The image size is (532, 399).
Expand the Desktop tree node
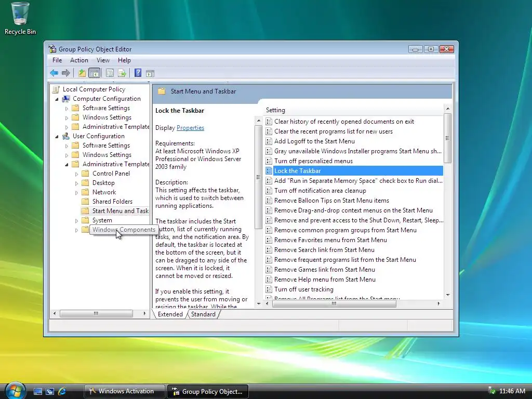click(76, 183)
